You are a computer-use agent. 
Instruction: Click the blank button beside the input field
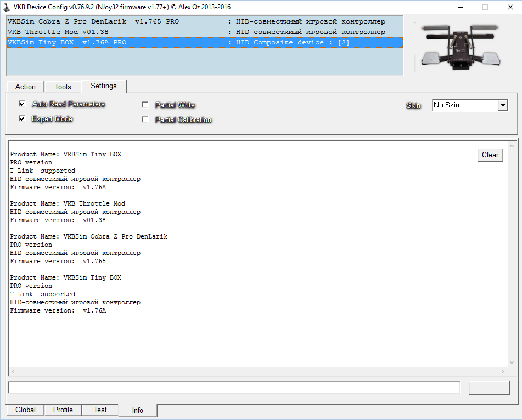click(x=489, y=388)
